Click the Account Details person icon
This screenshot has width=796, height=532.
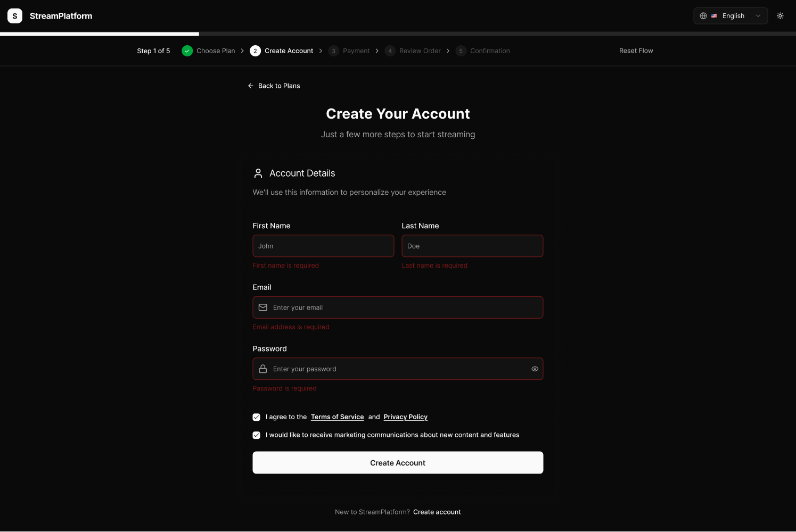click(x=258, y=173)
